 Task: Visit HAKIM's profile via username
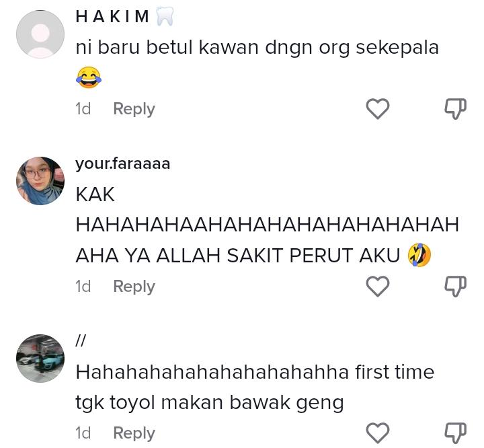(x=112, y=17)
